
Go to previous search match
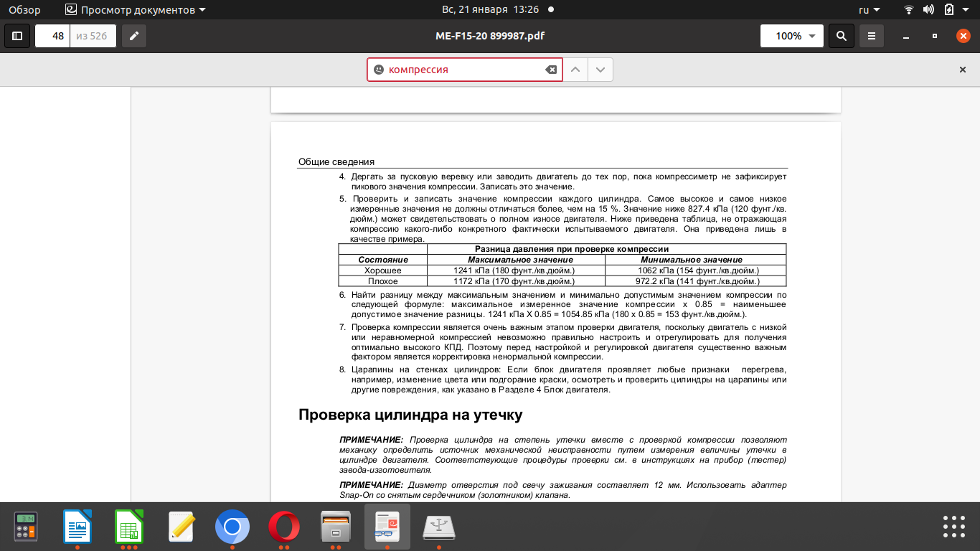575,70
